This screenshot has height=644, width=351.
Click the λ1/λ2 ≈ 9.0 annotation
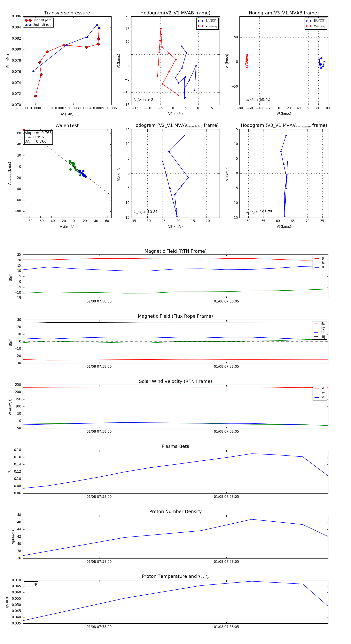(x=143, y=100)
